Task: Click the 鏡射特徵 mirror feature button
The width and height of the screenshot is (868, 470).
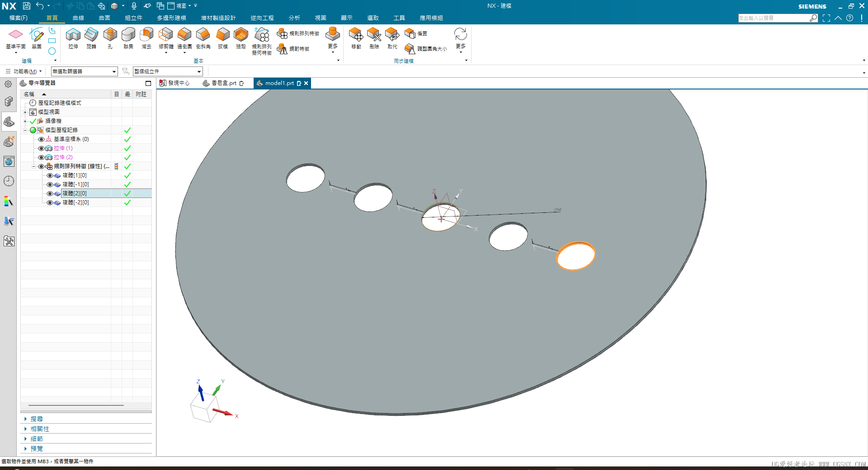Action: point(293,48)
